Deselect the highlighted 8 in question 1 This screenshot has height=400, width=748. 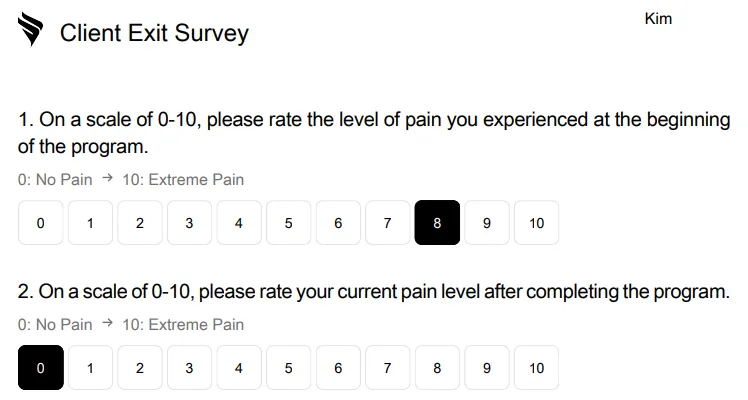[437, 223]
